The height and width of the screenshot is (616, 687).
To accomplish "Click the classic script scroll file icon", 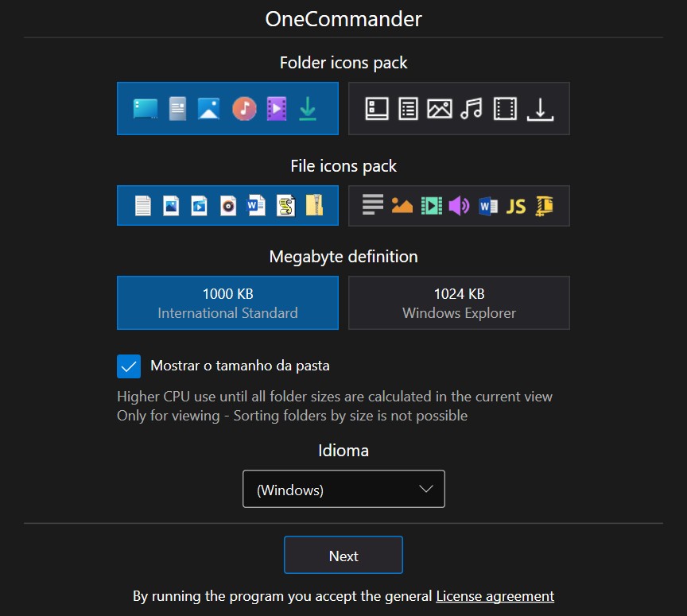I will click(x=285, y=206).
